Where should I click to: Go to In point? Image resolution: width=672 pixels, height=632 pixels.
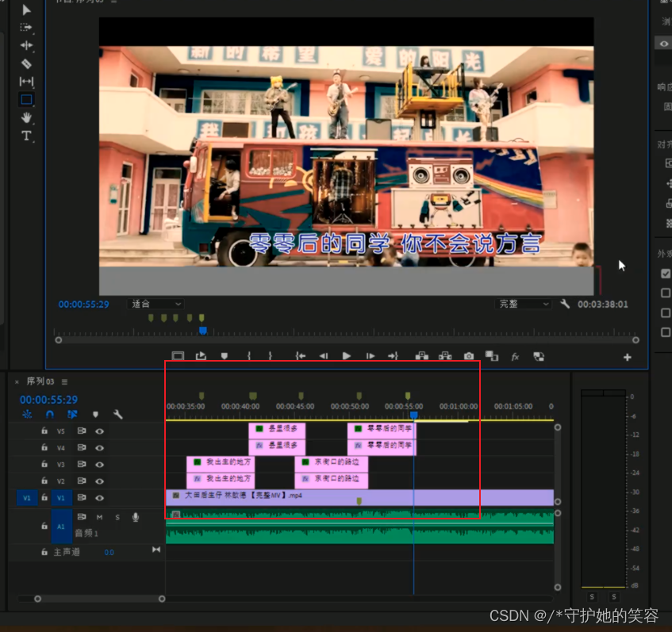(x=301, y=356)
